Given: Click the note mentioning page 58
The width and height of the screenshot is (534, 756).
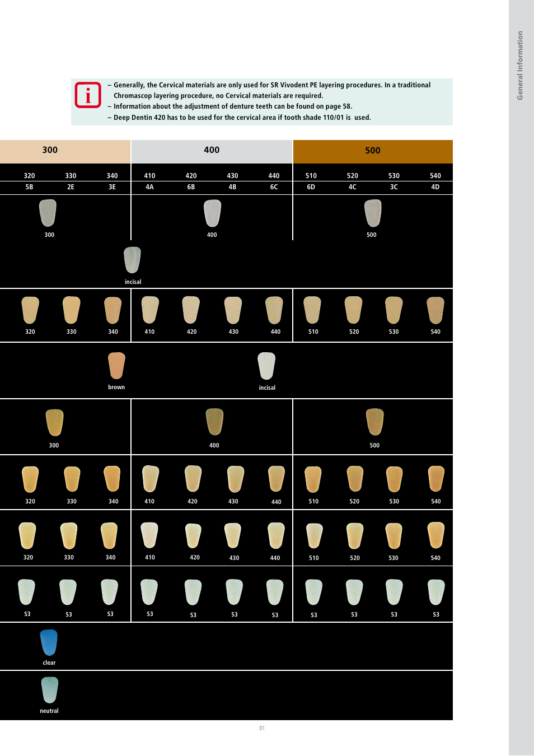Looking at the screenshot, I should (230, 106).
